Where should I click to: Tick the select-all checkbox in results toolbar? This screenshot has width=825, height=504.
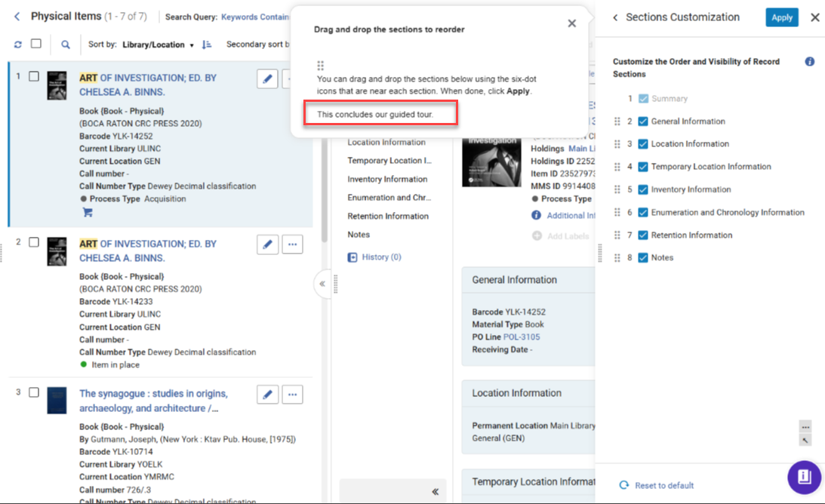(35, 44)
